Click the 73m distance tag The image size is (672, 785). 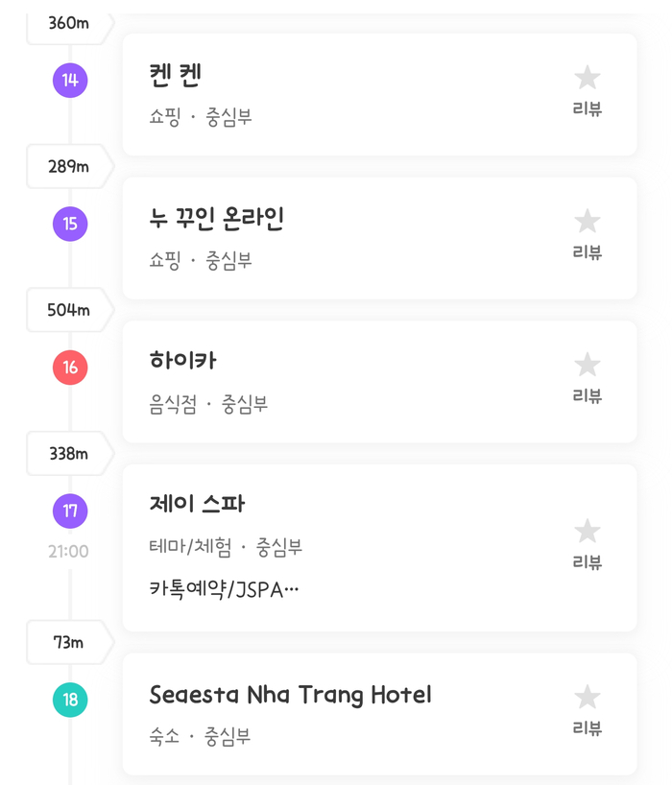tap(69, 642)
